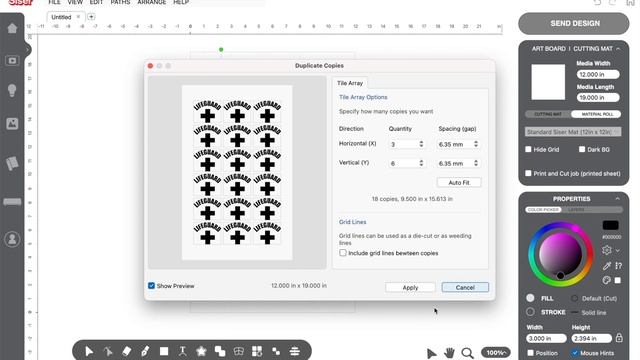This screenshot has width=640, height=360.
Task: Click the overlapping squares combine tool
Action: pos(220,351)
